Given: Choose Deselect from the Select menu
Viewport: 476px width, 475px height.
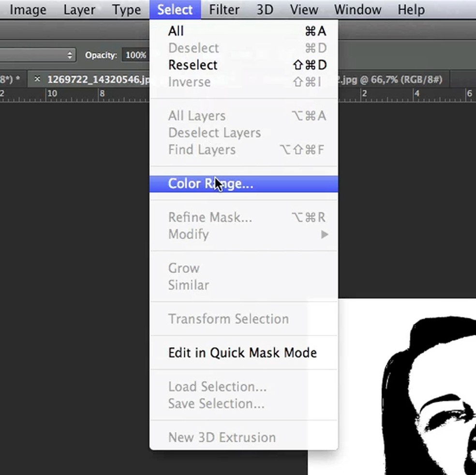Looking at the screenshot, I should tap(244, 48).
